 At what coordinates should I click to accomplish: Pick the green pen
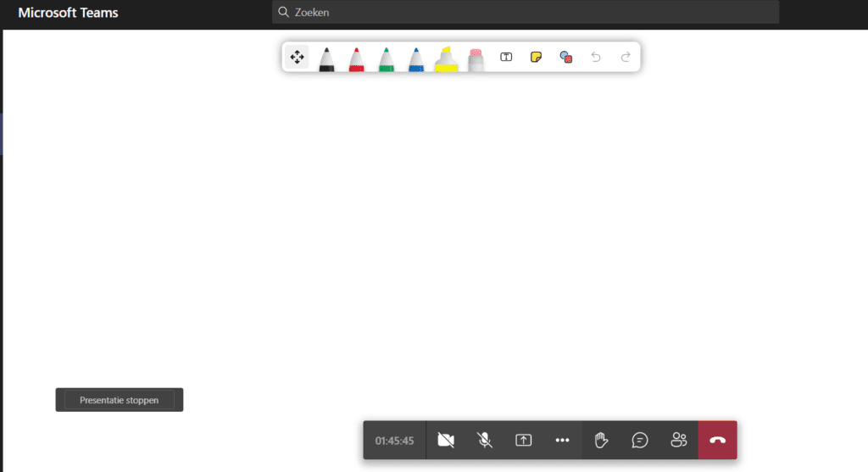pos(387,58)
